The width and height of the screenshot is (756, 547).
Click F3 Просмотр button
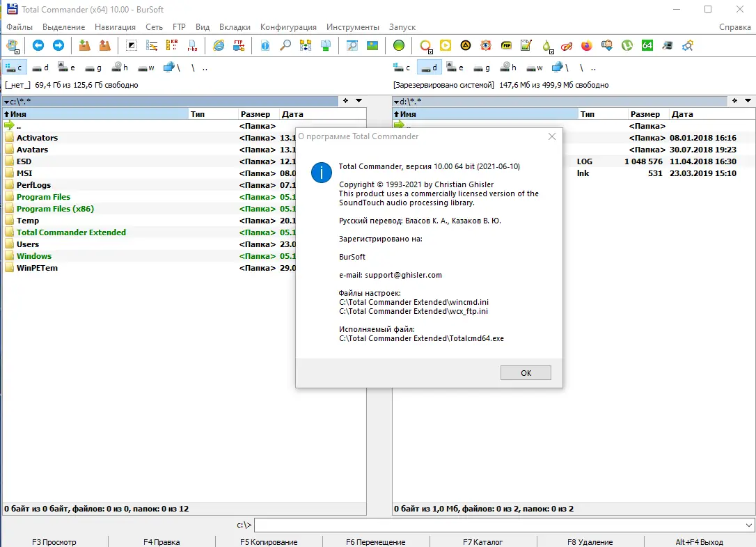(54, 541)
